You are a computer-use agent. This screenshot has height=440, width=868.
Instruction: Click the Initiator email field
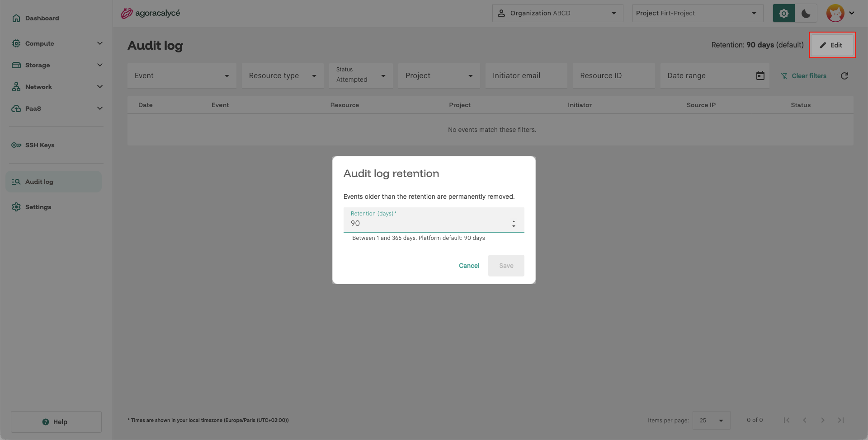click(526, 75)
